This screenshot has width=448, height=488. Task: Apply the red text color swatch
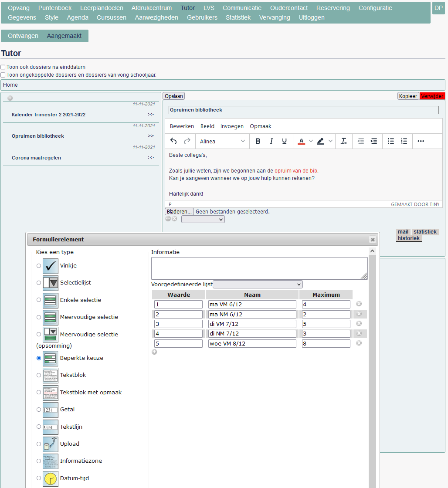pyautogui.click(x=301, y=141)
